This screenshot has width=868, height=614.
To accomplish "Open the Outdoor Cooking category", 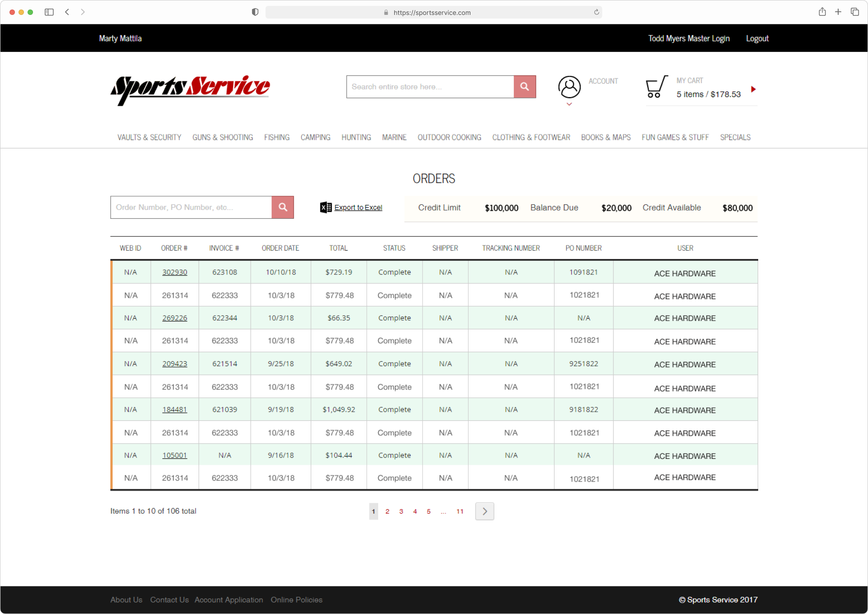I will click(449, 137).
